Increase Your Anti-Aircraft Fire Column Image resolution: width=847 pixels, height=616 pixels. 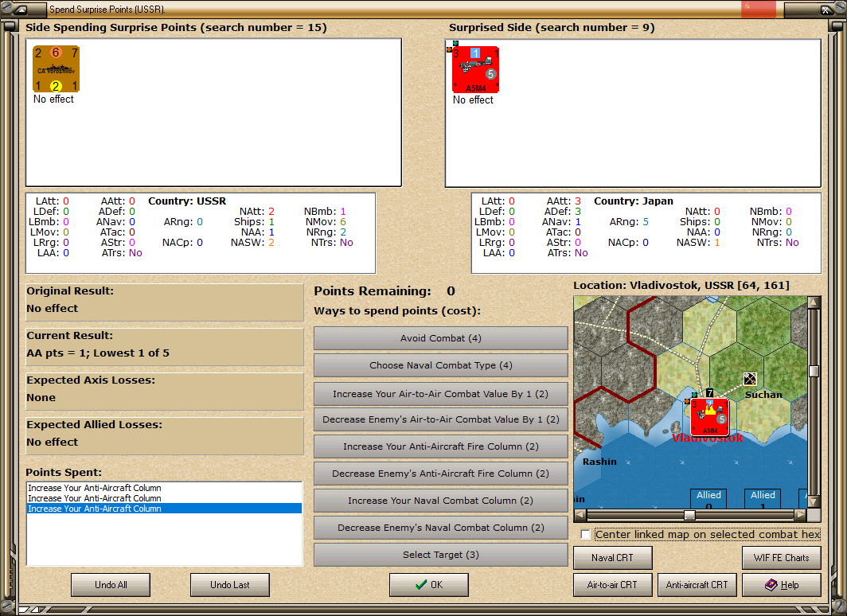440,446
